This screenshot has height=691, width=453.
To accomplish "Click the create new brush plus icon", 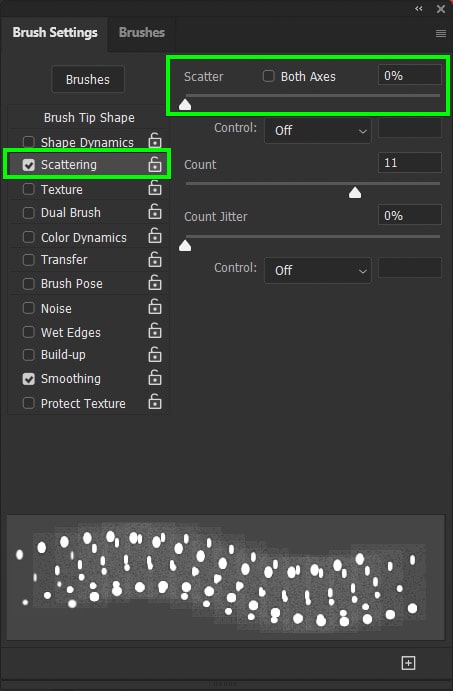I will pos(408,663).
